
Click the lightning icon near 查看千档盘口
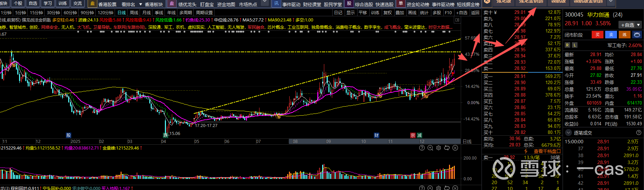click(526, 151)
